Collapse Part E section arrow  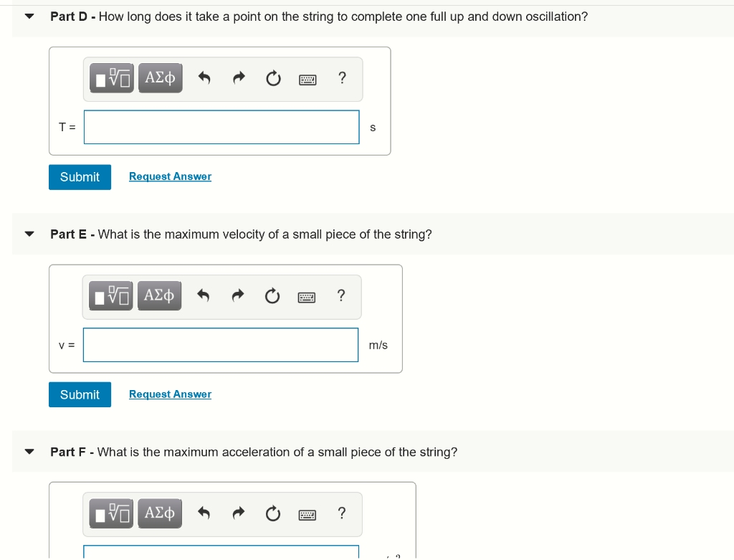29,234
